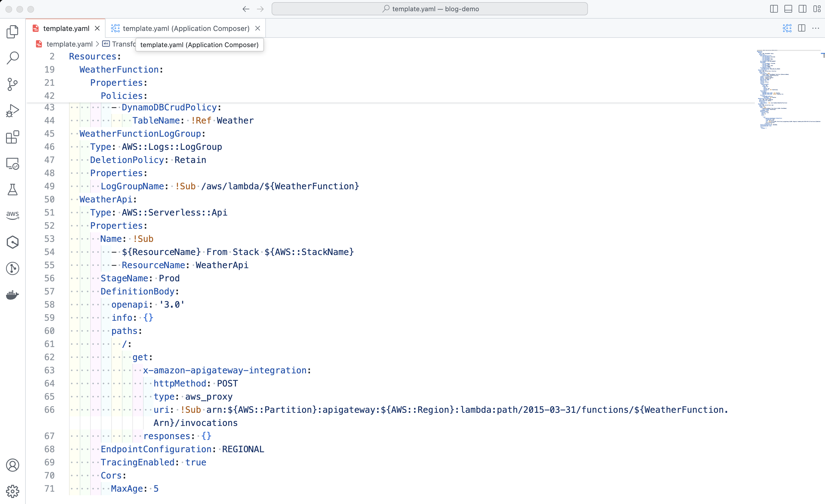Open the Remote Explorer view
825x504 pixels.
click(x=12, y=164)
